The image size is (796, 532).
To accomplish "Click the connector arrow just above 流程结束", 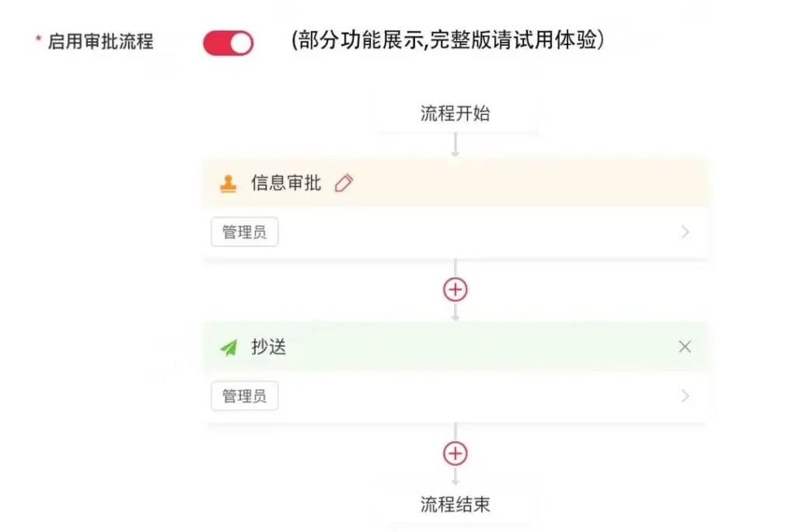I will click(455, 475).
